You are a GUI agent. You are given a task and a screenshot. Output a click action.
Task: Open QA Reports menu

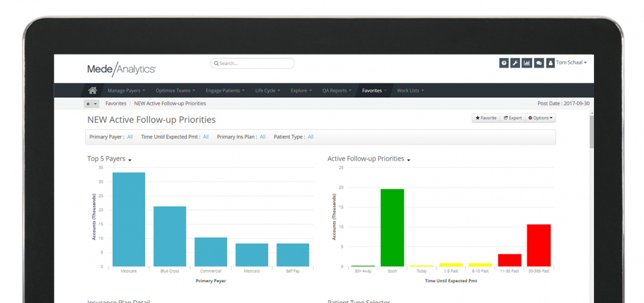click(337, 91)
